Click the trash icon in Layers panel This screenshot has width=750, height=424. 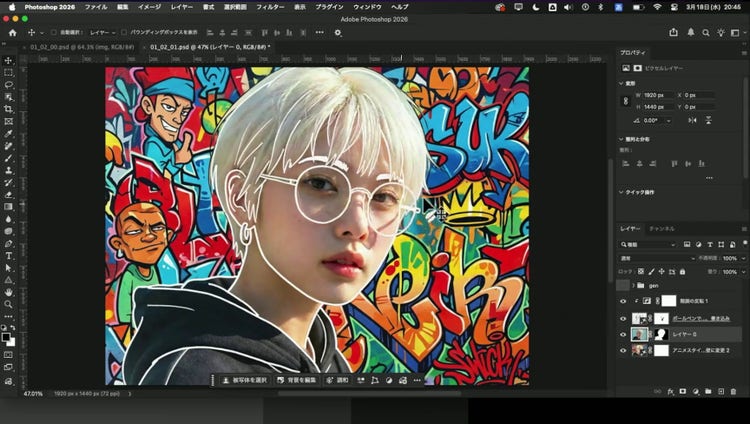735,391
